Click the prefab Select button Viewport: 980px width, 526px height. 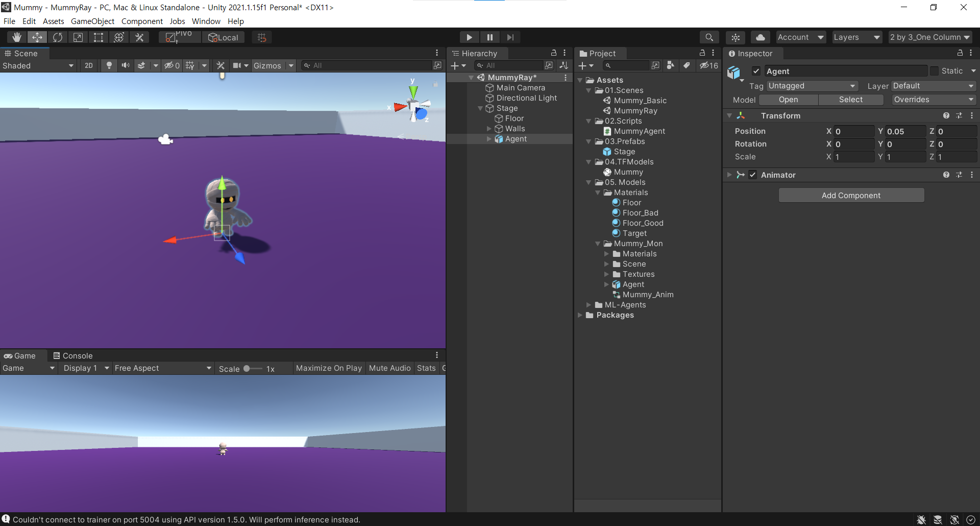click(850, 100)
